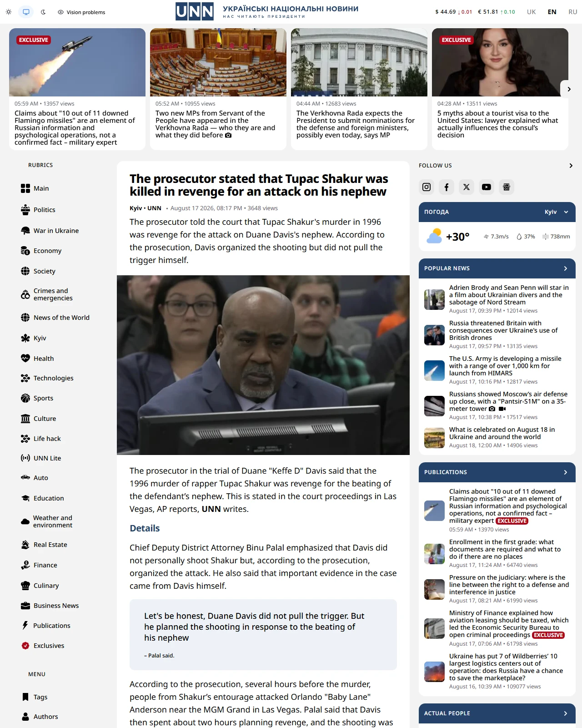This screenshot has height=728, width=582.
Task: Open UNN Lite broadcast icon
Action: pos(25,458)
